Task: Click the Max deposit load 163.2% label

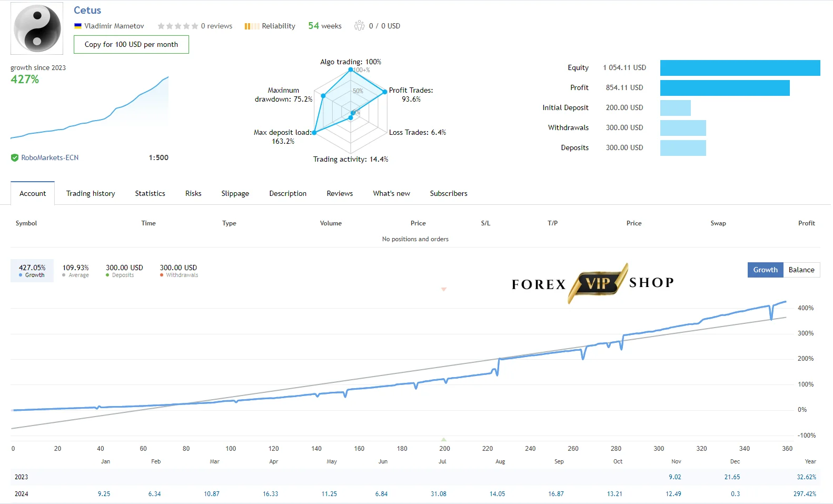Action: coord(283,137)
